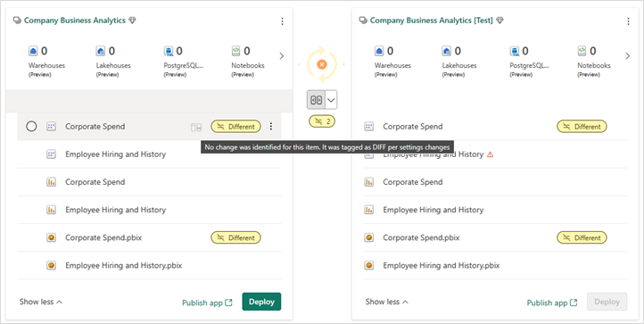
Task: Select Corporate Spend report in left stage
Action: [149, 182]
